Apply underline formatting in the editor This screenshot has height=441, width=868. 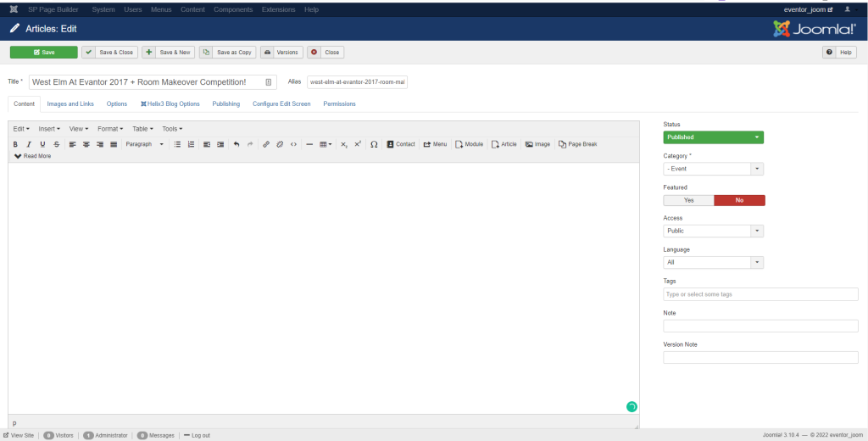tap(42, 144)
